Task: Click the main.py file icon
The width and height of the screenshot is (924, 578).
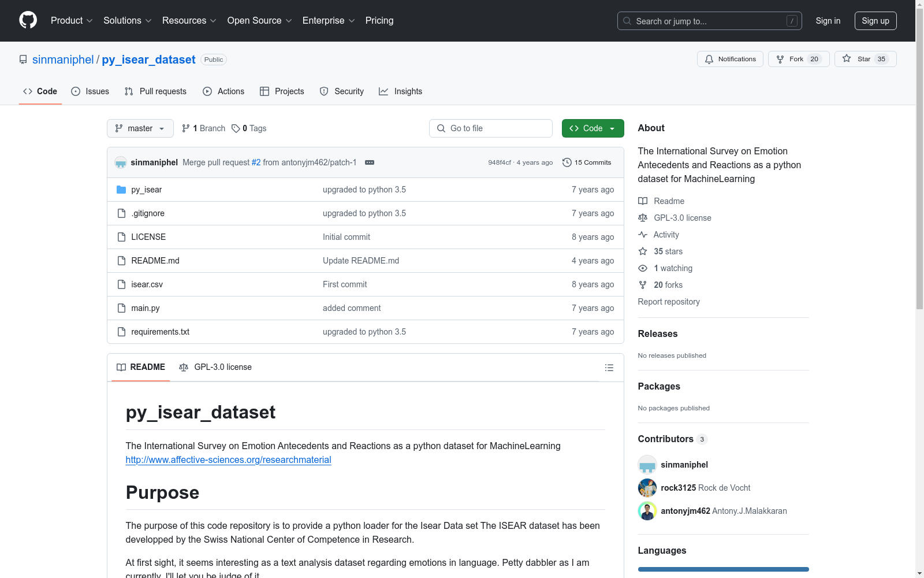Action: coord(121,308)
